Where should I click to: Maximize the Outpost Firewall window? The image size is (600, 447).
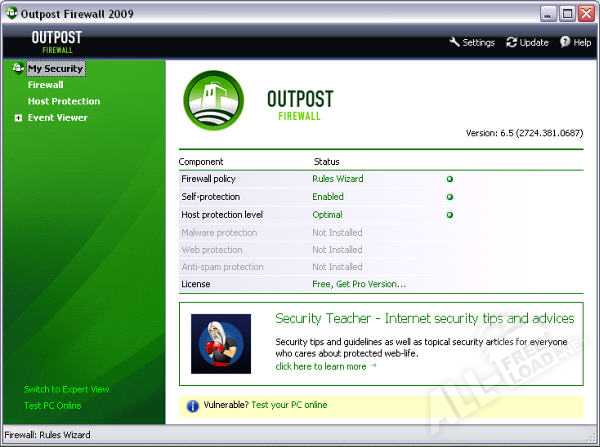point(568,14)
